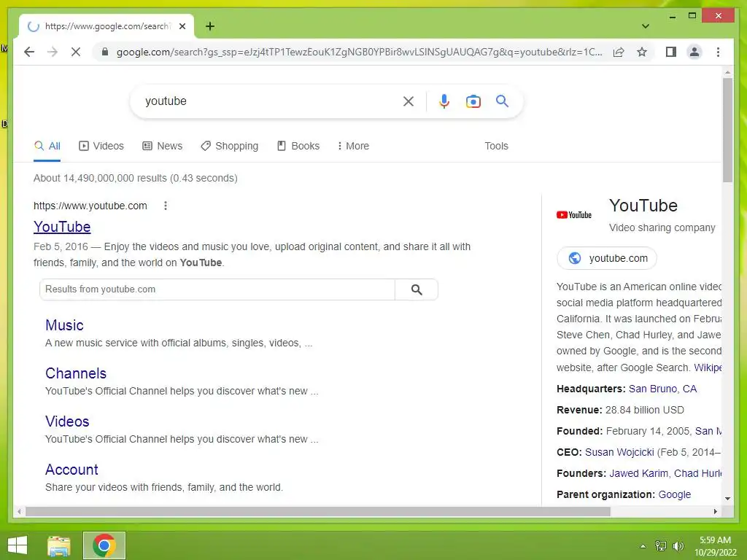Viewport: 747px width, 560px height.
Task: Click the "Video sharing company" subtitle
Action: (662, 227)
